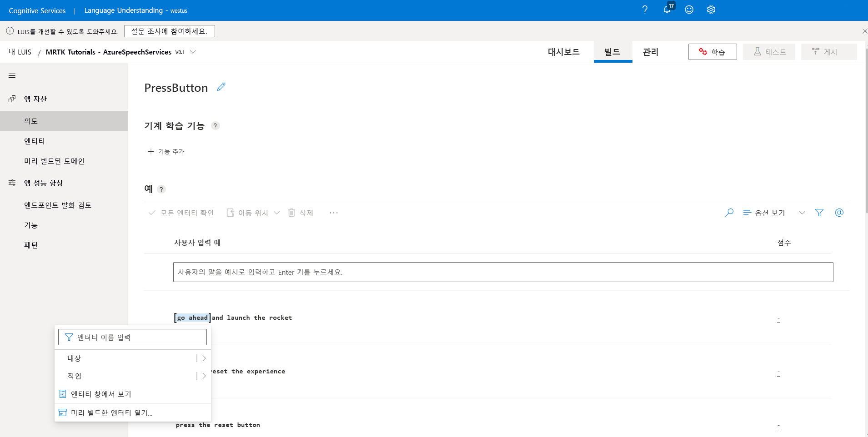868x437 pixels.
Task: Switch to the 대시보드 tab
Action: pyautogui.click(x=563, y=52)
